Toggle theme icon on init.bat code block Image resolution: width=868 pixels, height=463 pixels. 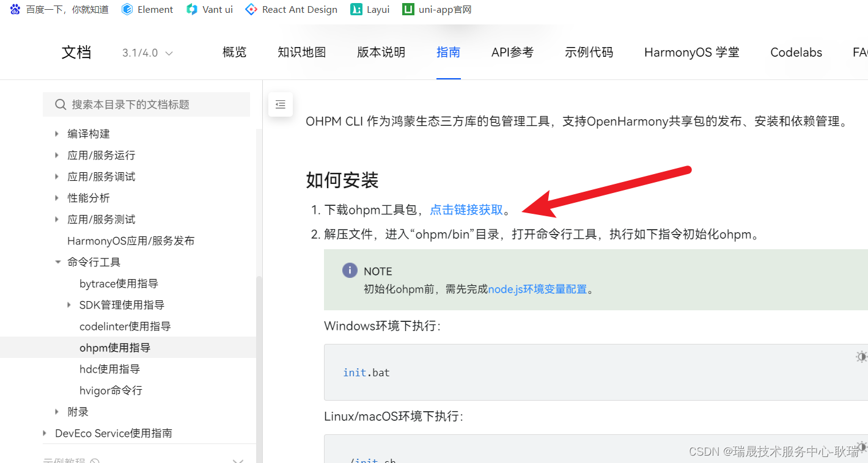click(x=861, y=357)
